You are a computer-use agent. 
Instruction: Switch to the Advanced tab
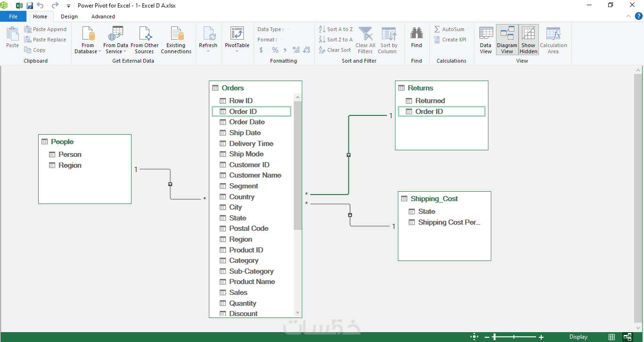click(x=103, y=16)
